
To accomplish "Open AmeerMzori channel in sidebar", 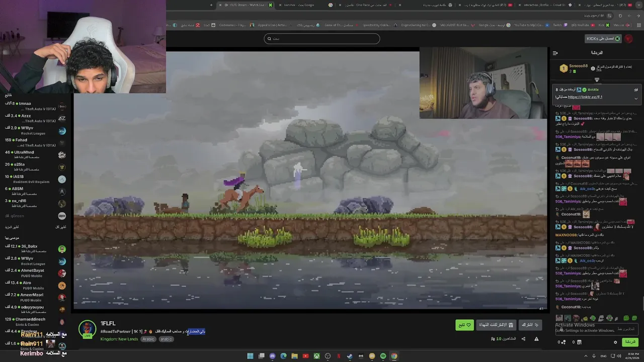I will point(35,298).
